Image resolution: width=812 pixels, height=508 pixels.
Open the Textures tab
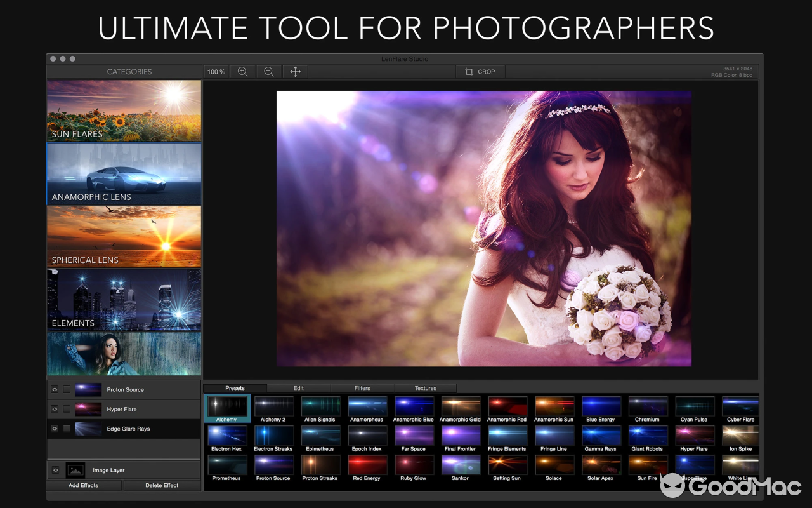[425, 388]
